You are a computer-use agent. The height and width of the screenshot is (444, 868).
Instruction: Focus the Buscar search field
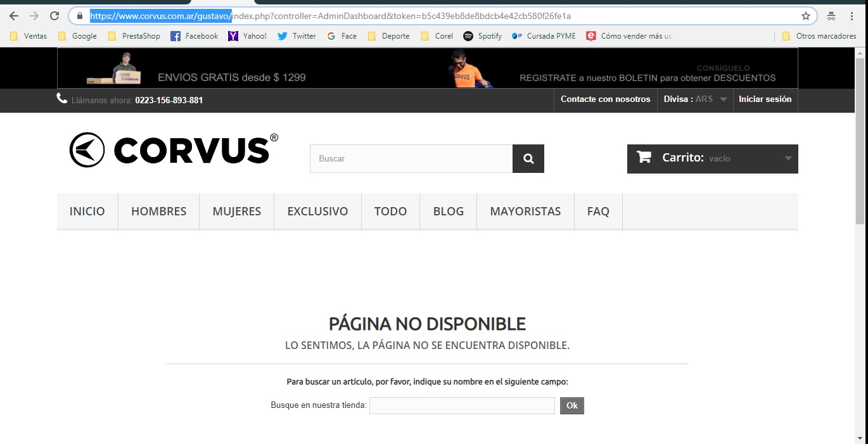[411, 159]
